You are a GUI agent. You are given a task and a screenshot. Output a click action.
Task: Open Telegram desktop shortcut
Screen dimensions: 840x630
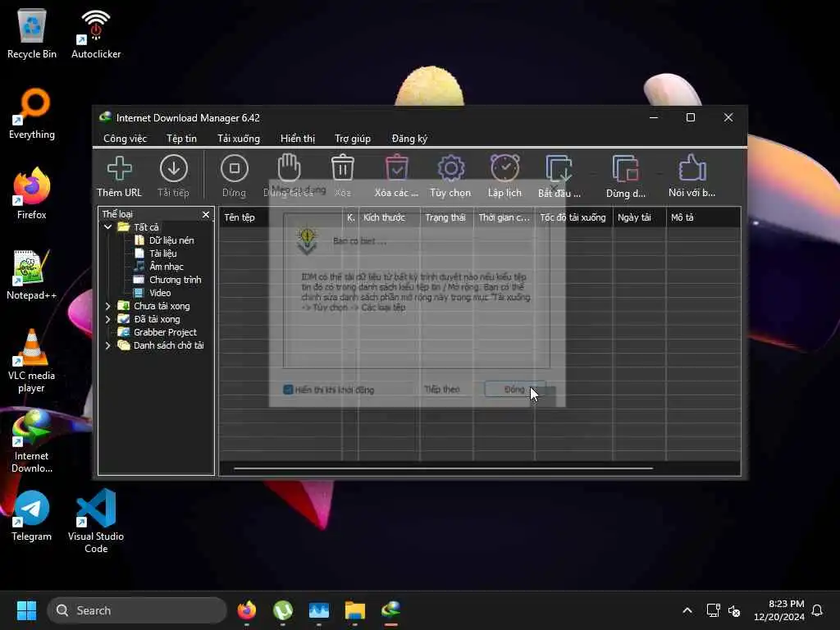click(x=32, y=515)
